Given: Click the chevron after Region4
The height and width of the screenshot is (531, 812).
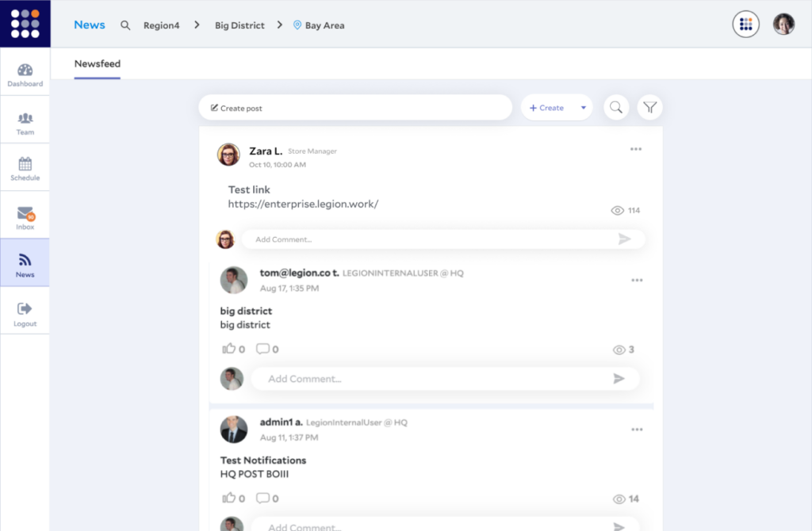Looking at the screenshot, I should (x=197, y=25).
